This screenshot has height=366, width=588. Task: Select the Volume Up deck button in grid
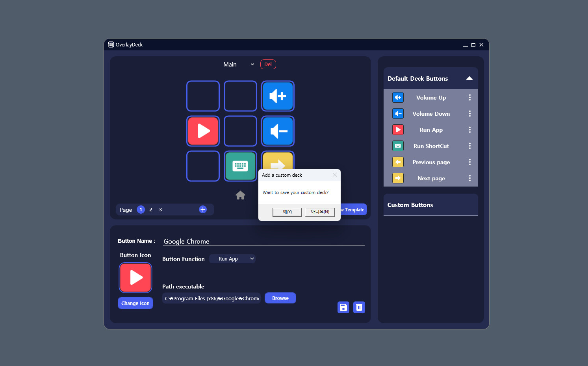pos(278,96)
